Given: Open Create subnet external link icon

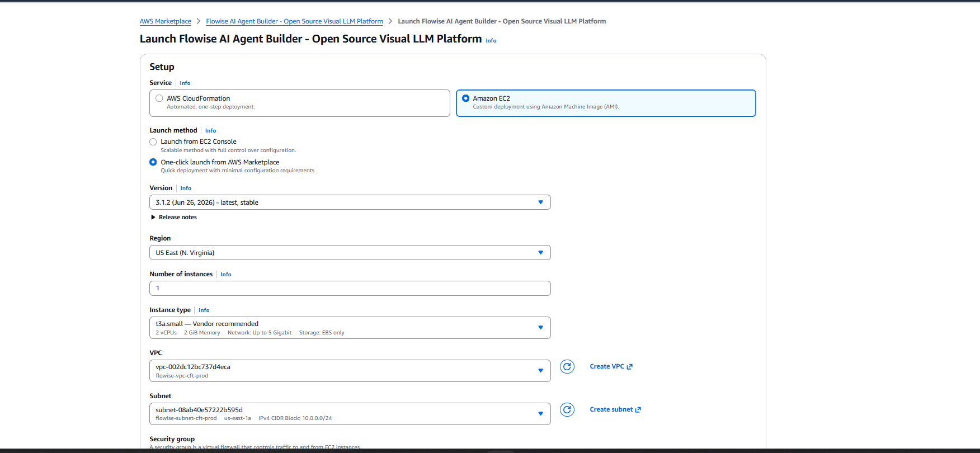Looking at the screenshot, I should [638, 410].
